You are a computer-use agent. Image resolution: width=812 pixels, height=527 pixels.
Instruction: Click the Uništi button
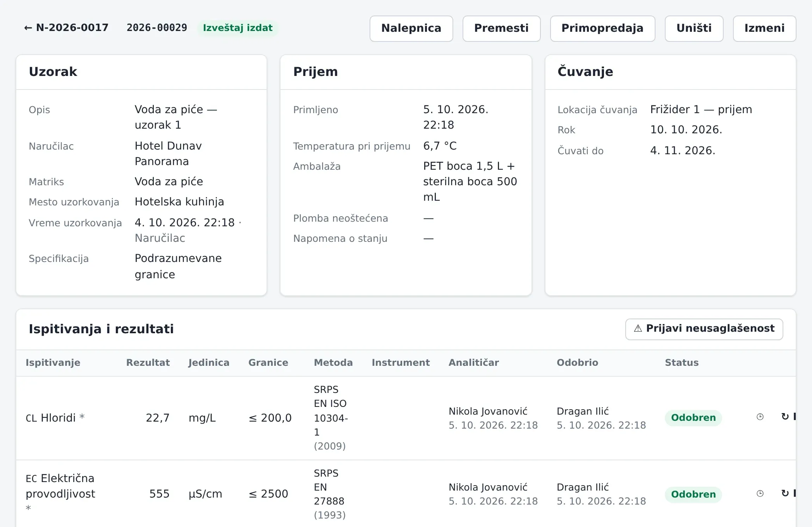[694, 28]
